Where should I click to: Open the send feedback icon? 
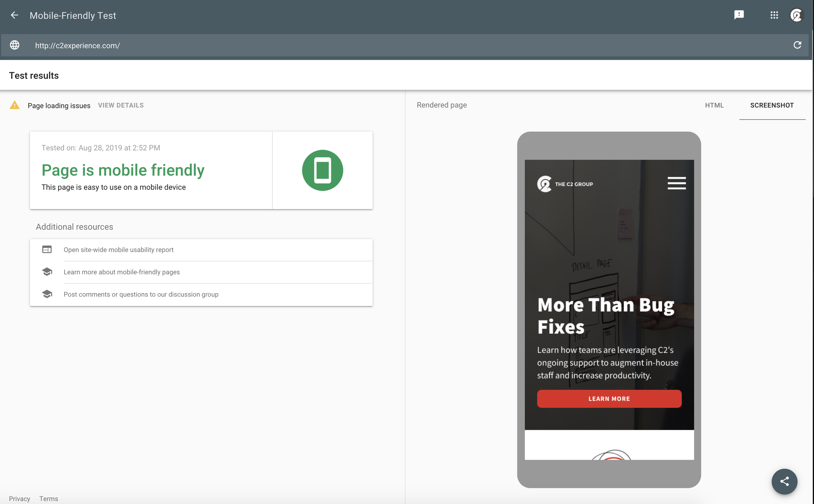[x=739, y=15]
